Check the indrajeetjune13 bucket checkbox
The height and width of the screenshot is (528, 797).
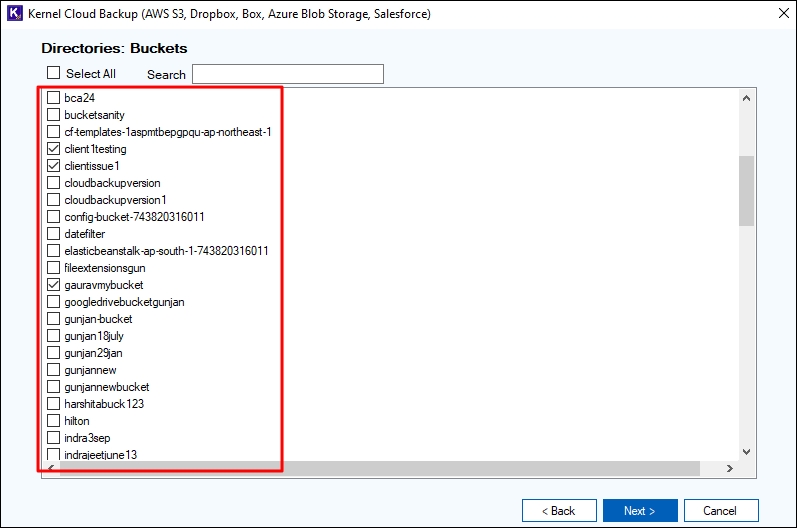tap(53, 454)
